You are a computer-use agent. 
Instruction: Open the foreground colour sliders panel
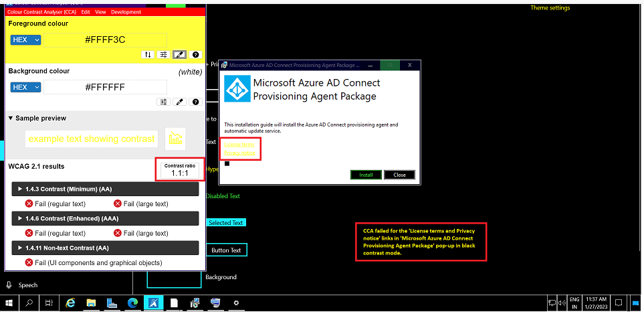(x=163, y=55)
